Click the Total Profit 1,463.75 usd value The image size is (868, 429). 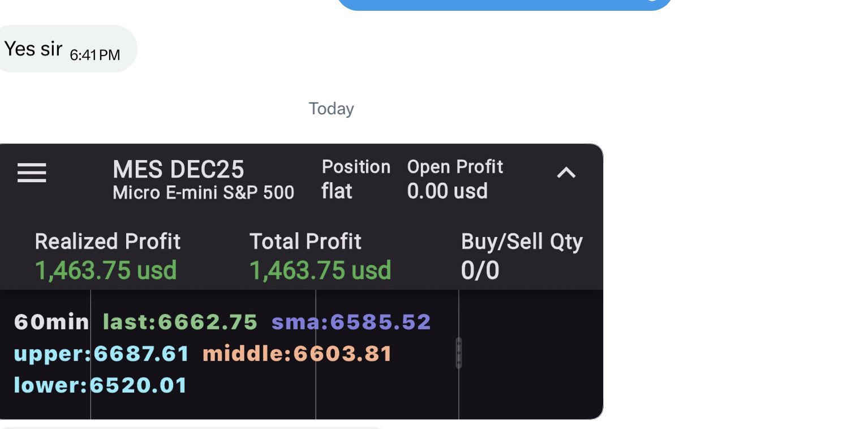tap(320, 271)
